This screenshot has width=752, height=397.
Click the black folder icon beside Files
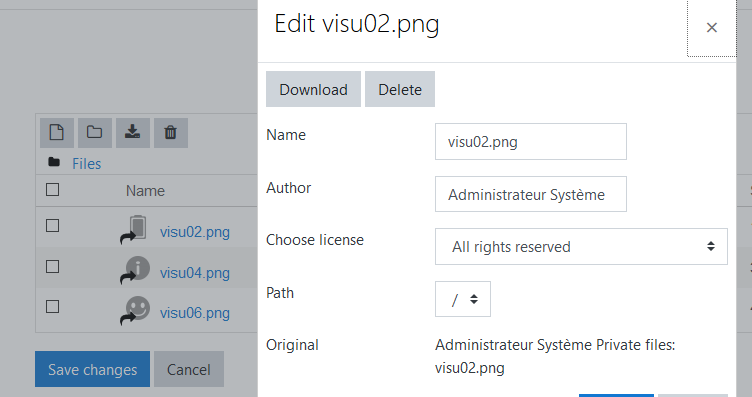(54, 163)
